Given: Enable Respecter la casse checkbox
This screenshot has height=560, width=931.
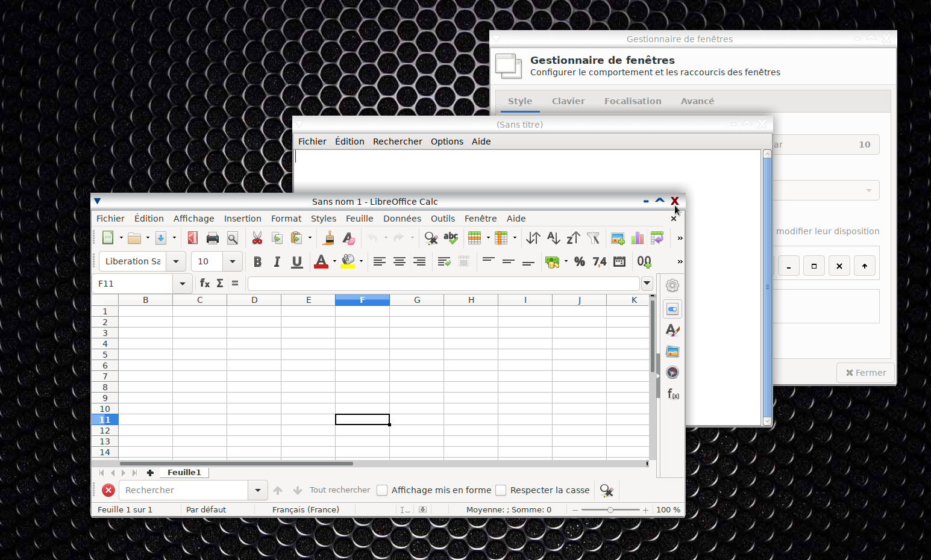Looking at the screenshot, I should (x=501, y=490).
